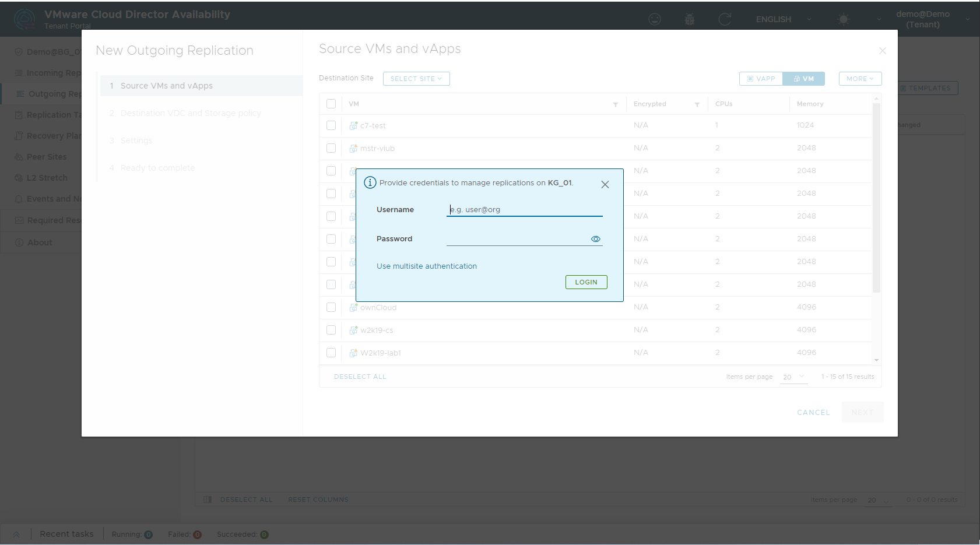
Task: Tick the select-all checkbox in table header
Action: [x=331, y=104]
